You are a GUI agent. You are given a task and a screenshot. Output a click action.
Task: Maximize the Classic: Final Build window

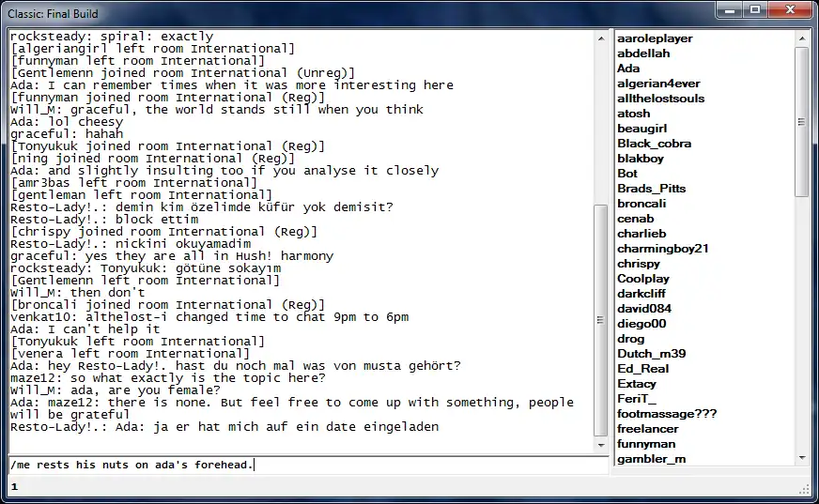point(755,10)
